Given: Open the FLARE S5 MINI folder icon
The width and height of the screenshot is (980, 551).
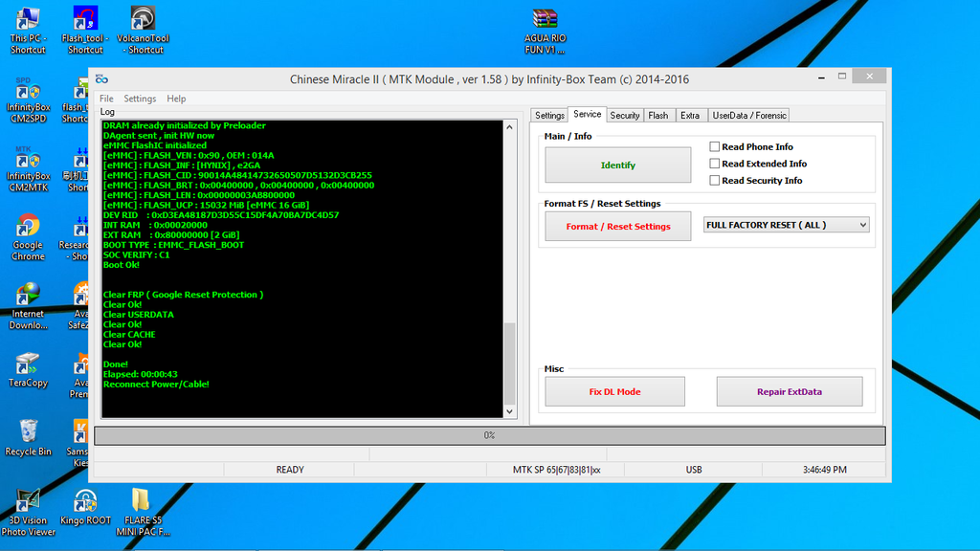Looking at the screenshot, I should pyautogui.click(x=141, y=501).
